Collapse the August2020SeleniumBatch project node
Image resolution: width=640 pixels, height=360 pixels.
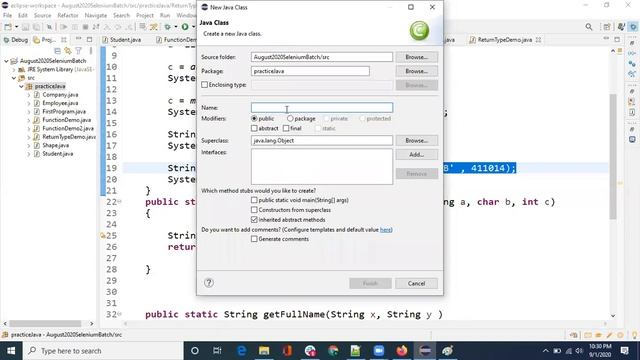tap(7, 61)
